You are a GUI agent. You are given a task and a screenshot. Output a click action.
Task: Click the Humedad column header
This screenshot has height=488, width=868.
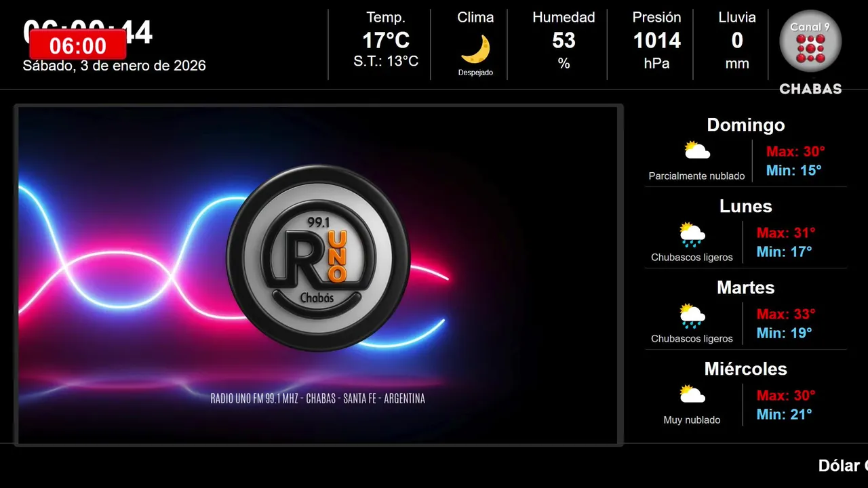tap(564, 18)
